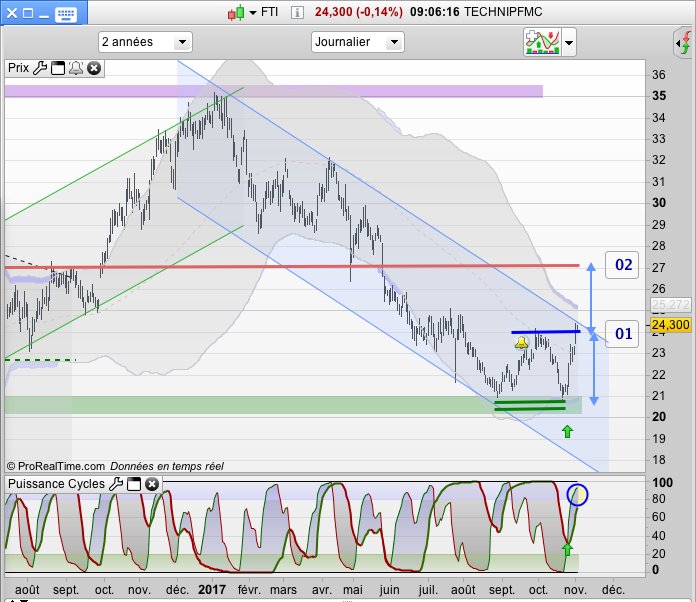Open the 'Journalier' timeframe dropdown
The height and width of the screenshot is (602, 696).
[x=358, y=42]
